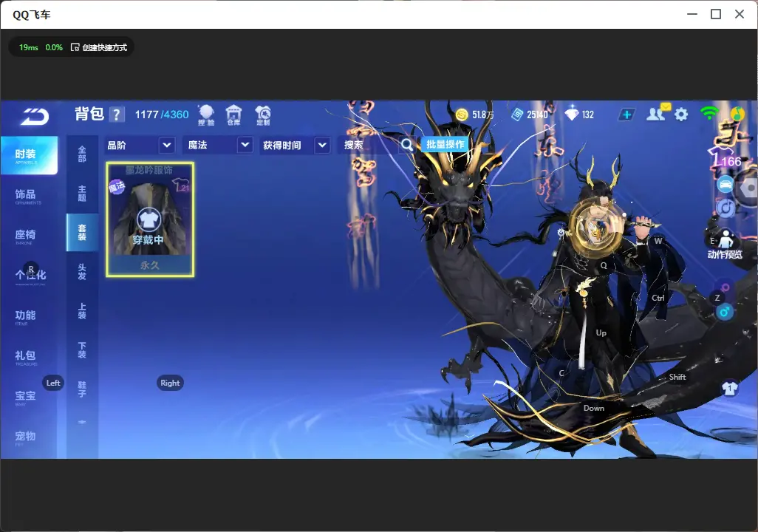Open the 捏脸 face customization icon
This screenshot has width=758, height=532.
(206, 115)
